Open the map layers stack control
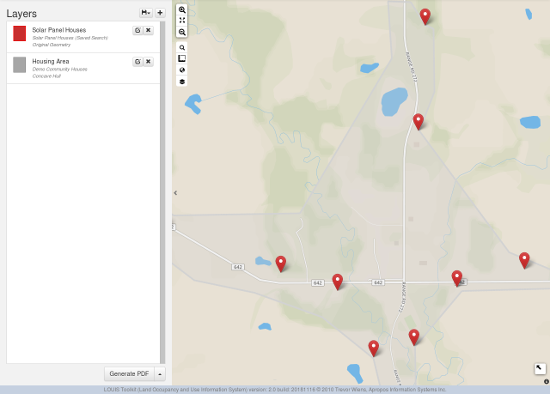 [182, 81]
